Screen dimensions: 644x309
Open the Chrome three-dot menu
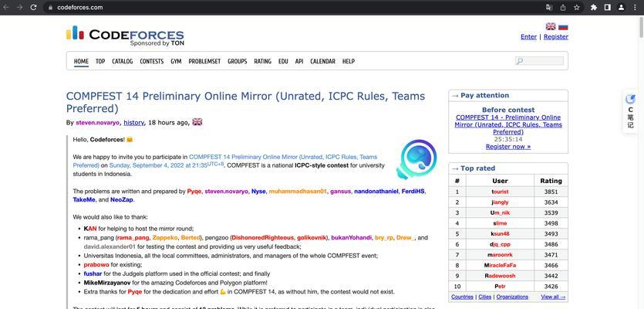point(636,8)
